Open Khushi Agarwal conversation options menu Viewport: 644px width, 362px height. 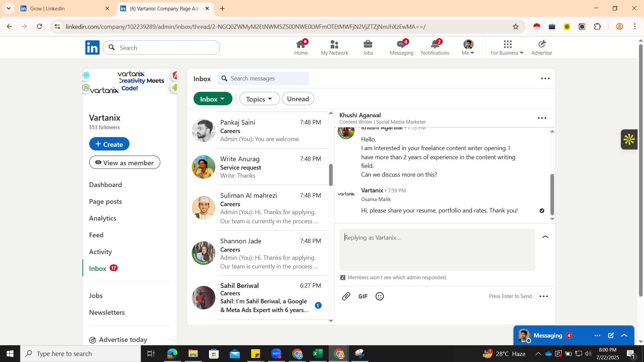pyautogui.click(x=542, y=118)
